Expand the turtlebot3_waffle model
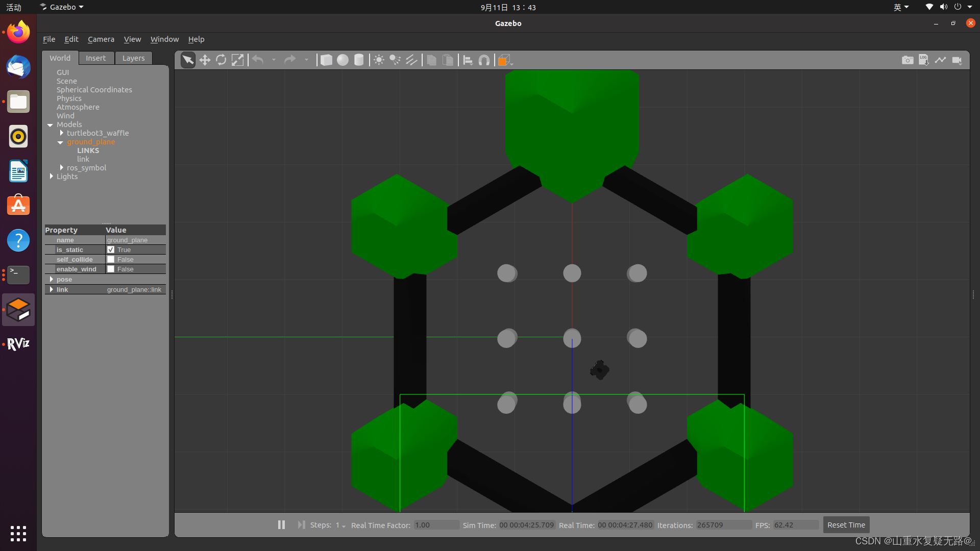The height and width of the screenshot is (551, 980). [x=62, y=133]
